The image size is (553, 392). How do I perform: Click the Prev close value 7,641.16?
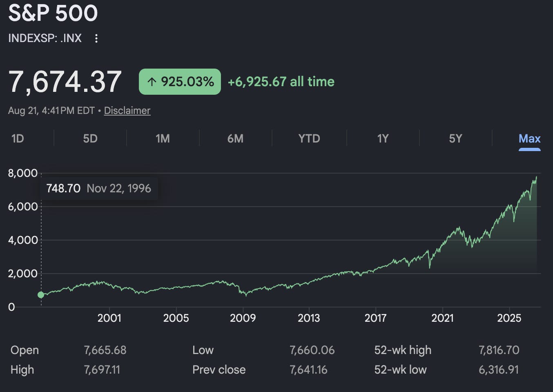click(x=308, y=370)
